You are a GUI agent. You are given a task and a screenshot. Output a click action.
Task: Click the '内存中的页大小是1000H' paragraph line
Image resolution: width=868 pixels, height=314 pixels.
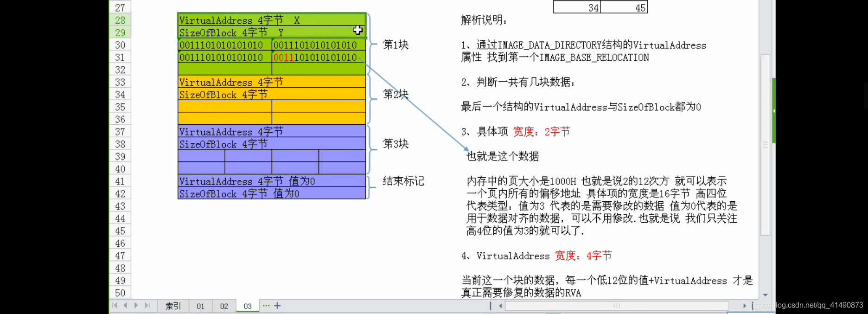pyautogui.click(x=597, y=181)
